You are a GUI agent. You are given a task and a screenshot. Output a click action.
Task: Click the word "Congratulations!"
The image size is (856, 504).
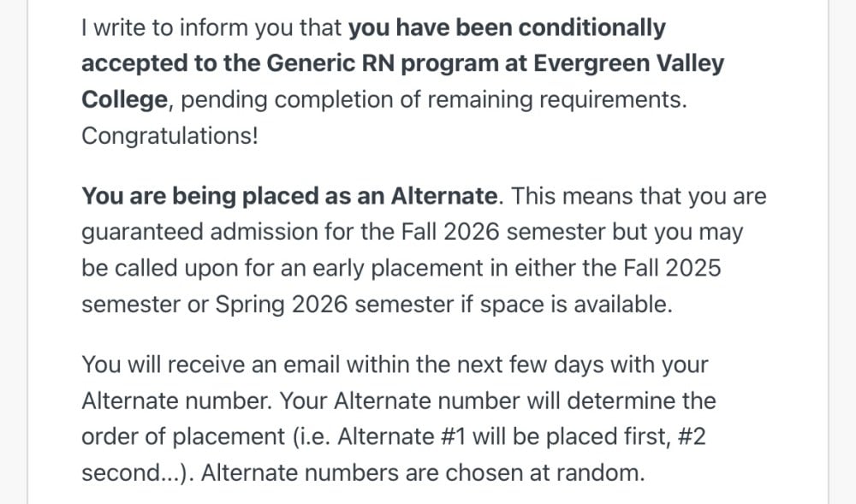point(169,135)
